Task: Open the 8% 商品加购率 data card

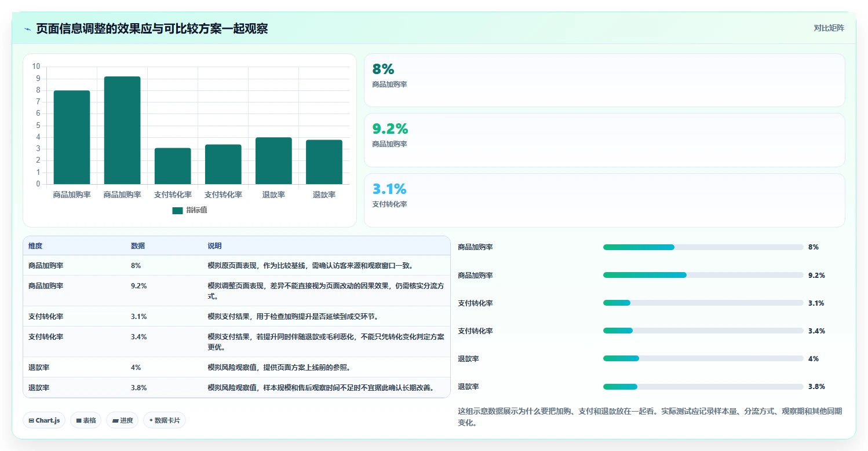Action: pyautogui.click(x=604, y=80)
